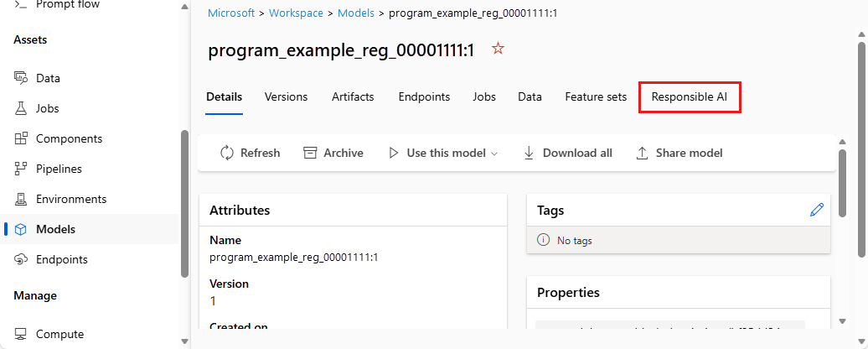
Task: Go to Microsoft breadcrumb link
Action: pos(231,13)
